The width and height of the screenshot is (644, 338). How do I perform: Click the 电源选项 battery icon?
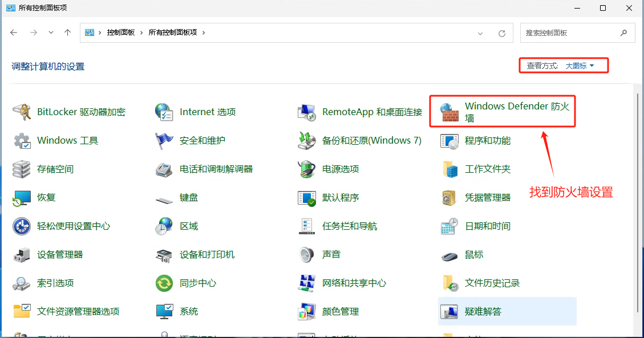(307, 169)
